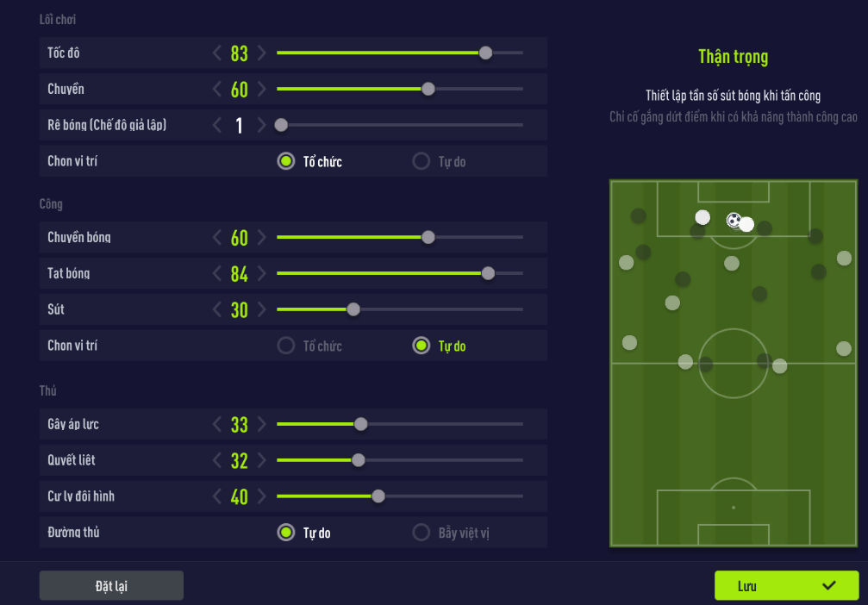Screen dimensions: 868x605
Task: Click the Đặt lại reset button
Action: tap(111, 585)
